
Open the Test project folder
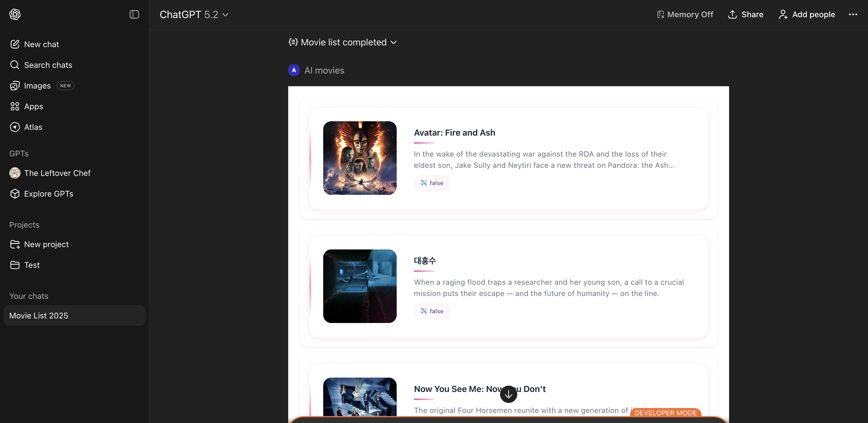click(x=31, y=265)
